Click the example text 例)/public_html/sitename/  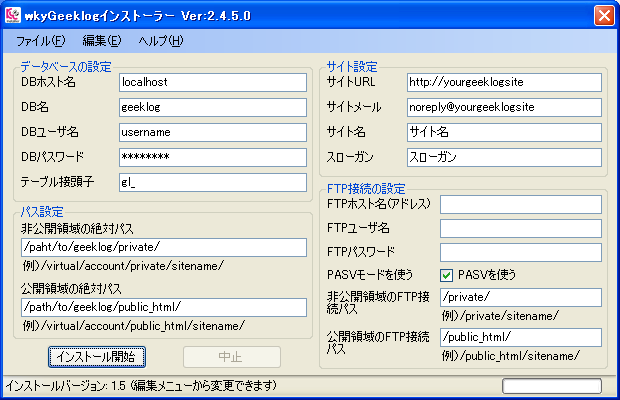510,356
